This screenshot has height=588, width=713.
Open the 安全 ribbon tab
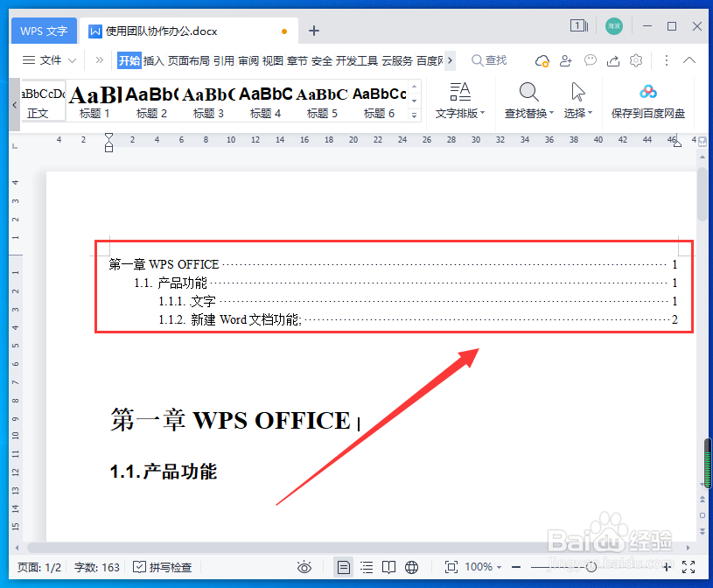[x=322, y=60]
